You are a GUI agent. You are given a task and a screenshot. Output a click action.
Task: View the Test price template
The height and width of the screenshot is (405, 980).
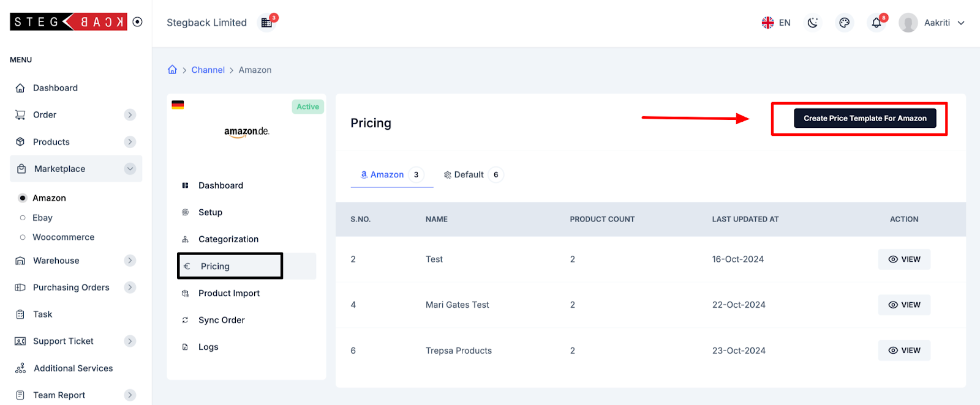904,259
